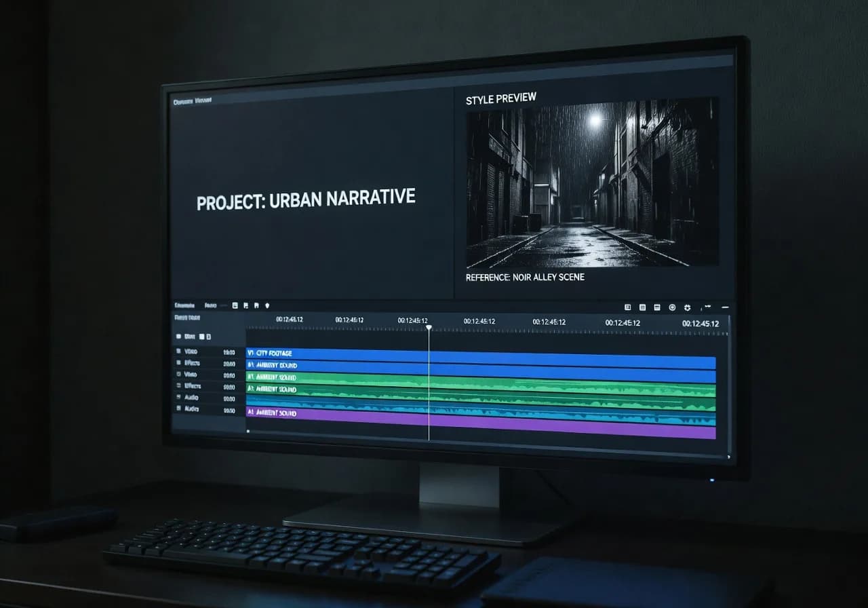Image resolution: width=868 pixels, height=608 pixels.
Task: Select the marker icon in the left timeline toolbar
Action: click(x=267, y=305)
